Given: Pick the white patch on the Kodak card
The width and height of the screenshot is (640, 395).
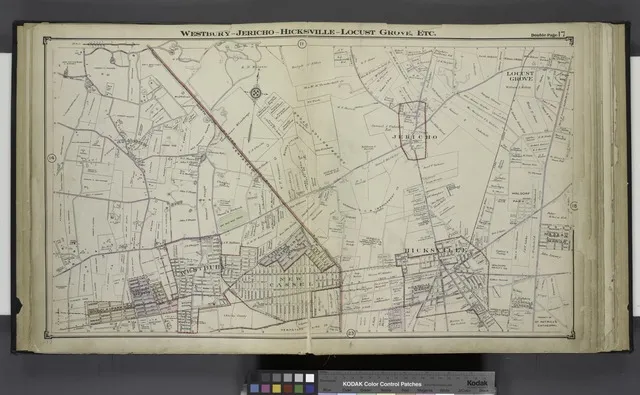Looking at the screenshot, I should (x=310, y=378).
